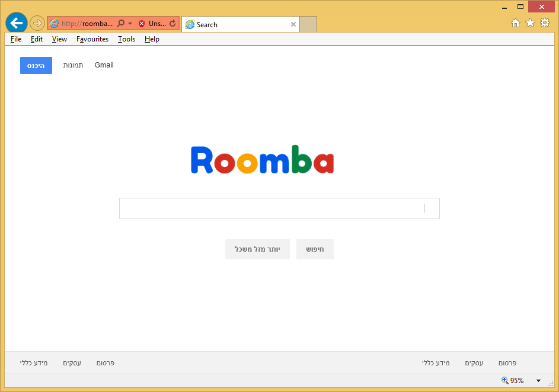Viewport: 559px width, 392px height.
Task: Click the blue היכנס sign-in button
Action: (x=36, y=66)
